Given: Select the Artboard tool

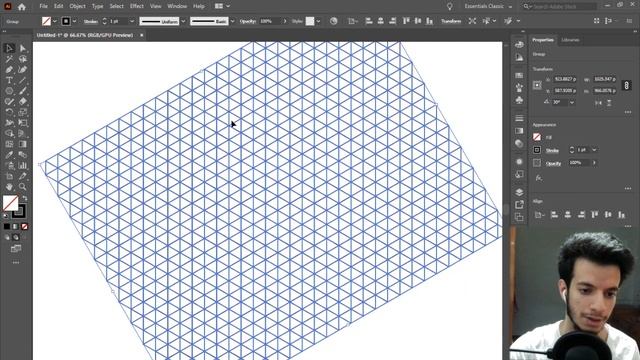Looking at the screenshot, I should 9,176.
